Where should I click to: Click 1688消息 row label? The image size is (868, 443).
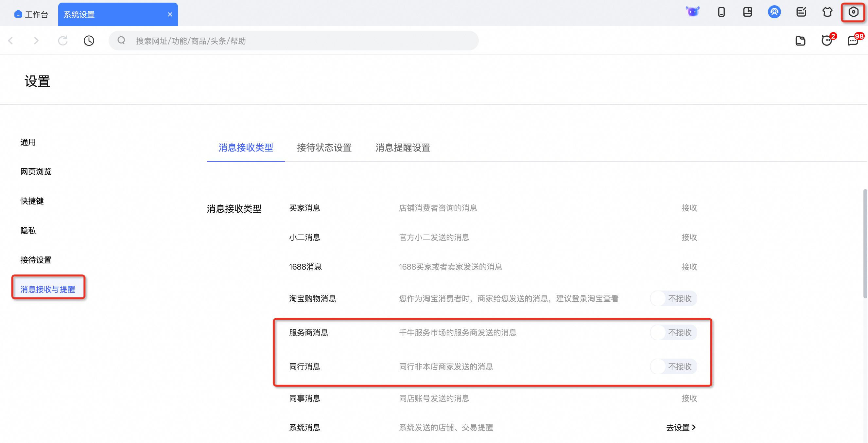click(x=305, y=267)
